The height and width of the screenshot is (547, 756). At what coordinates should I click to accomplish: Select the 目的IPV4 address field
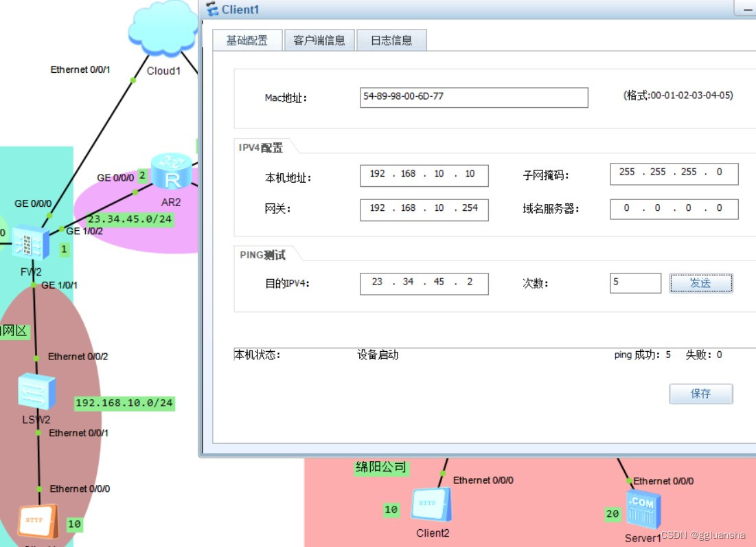424,282
